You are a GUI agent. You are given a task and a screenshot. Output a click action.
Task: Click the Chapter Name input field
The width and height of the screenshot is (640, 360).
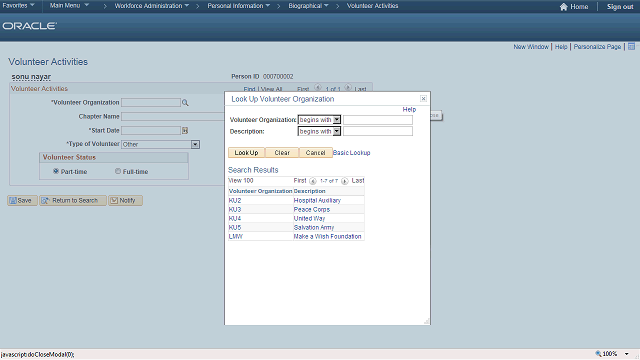point(173,116)
